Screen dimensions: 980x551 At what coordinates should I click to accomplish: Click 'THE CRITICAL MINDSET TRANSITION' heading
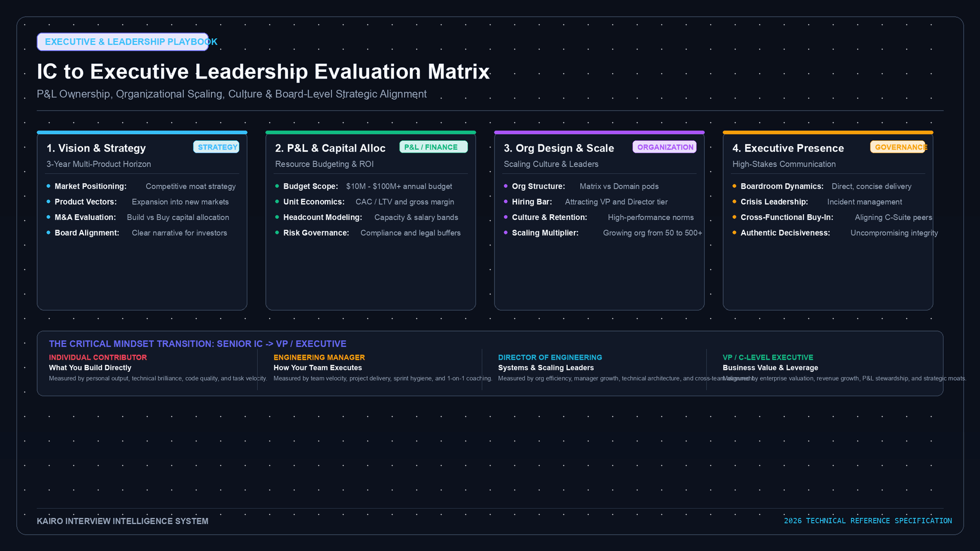(x=198, y=344)
